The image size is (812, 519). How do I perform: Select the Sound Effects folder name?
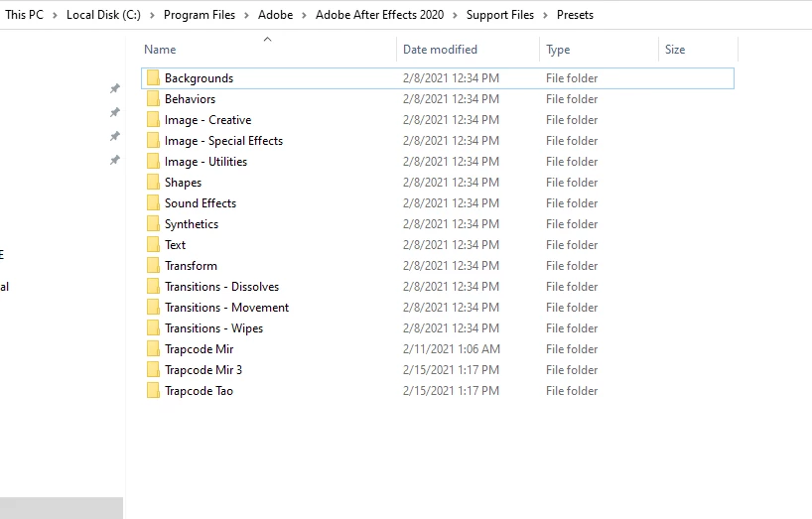pos(201,202)
